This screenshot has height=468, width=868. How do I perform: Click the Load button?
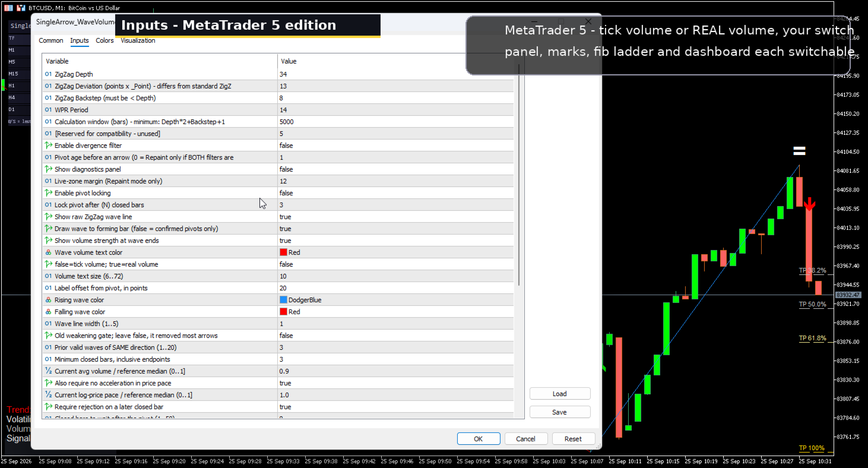(560, 394)
